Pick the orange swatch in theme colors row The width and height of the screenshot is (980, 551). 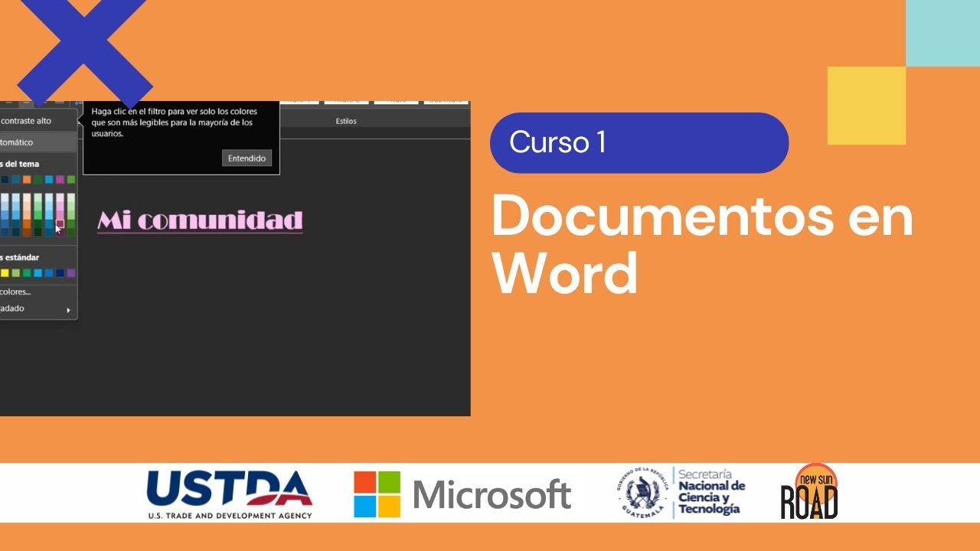pos(27,180)
